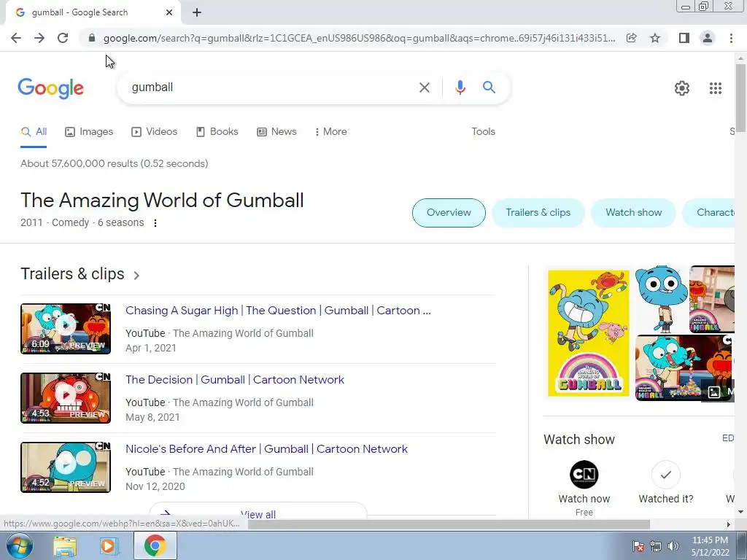Open the Gumball eating candy image
747x560 pixels.
[684, 368]
